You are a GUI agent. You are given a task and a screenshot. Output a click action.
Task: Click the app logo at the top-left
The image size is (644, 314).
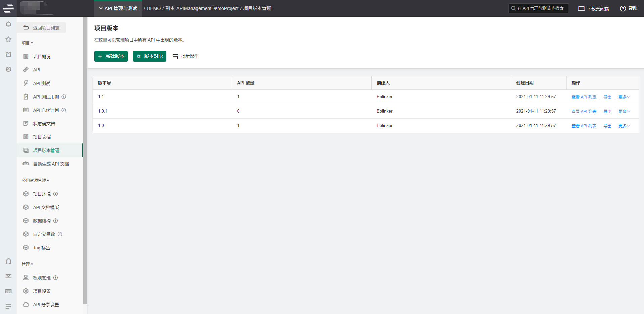[x=8, y=8]
